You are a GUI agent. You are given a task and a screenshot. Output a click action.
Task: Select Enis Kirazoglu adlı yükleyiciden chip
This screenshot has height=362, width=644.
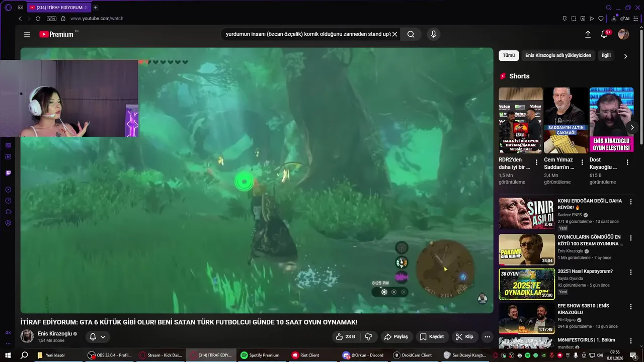(558, 55)
